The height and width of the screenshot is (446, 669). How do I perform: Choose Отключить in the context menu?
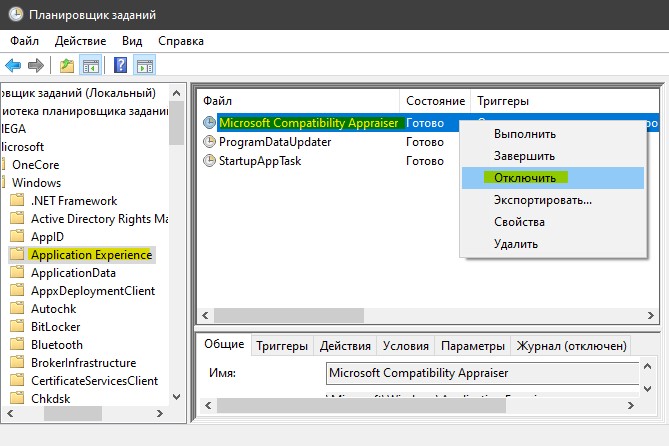(x=553, y=178)
